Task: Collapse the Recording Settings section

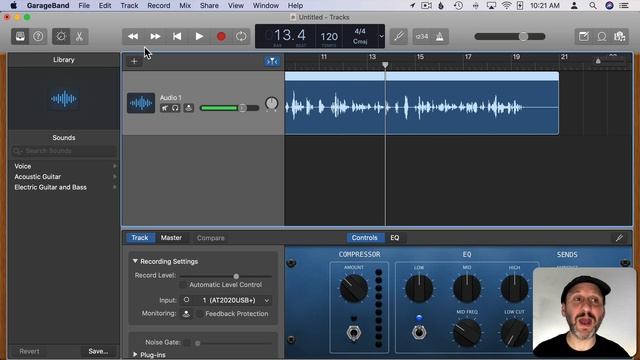Action: pyautogui.click(x=135, y=261)
